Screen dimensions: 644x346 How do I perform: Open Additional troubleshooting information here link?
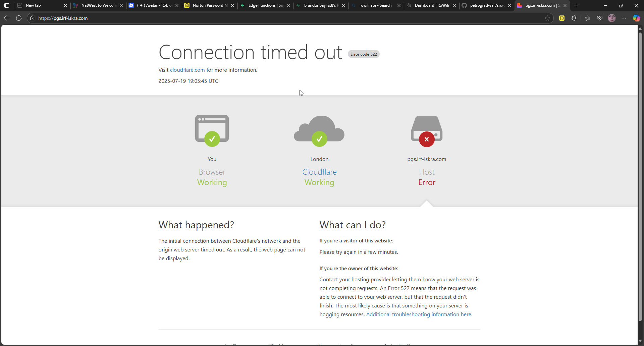[x=419, y=314]
